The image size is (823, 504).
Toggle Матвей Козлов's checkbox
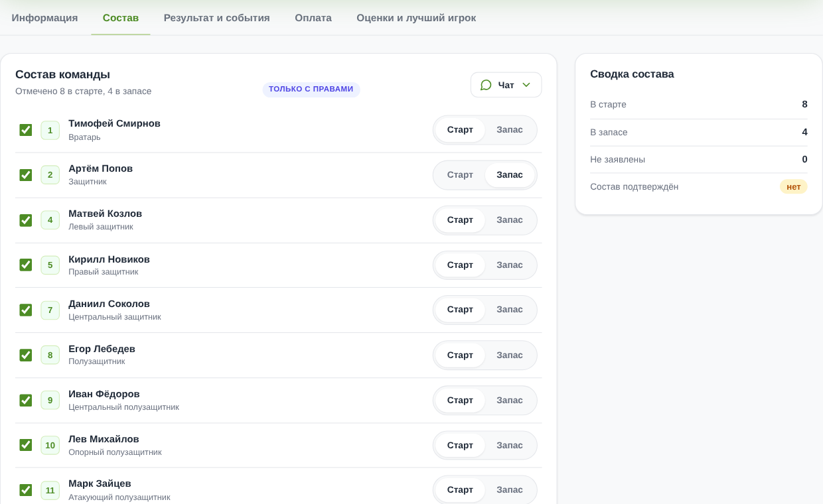26,220
